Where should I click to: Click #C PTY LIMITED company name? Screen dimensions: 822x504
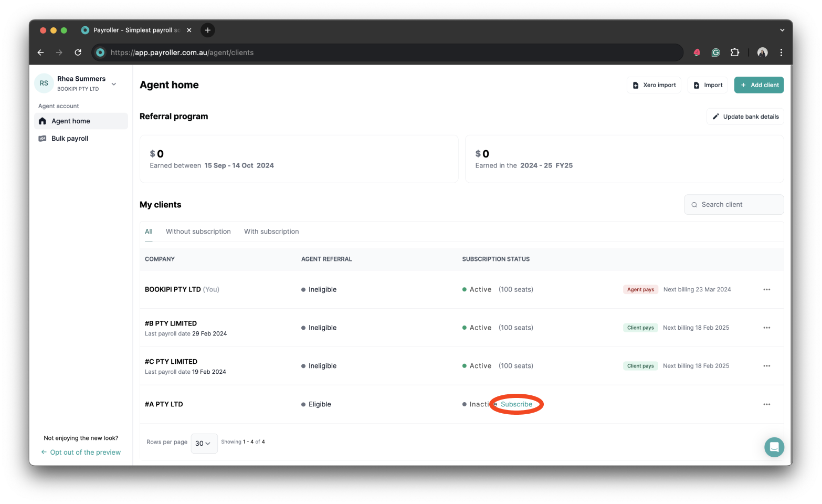coord(171,362)
